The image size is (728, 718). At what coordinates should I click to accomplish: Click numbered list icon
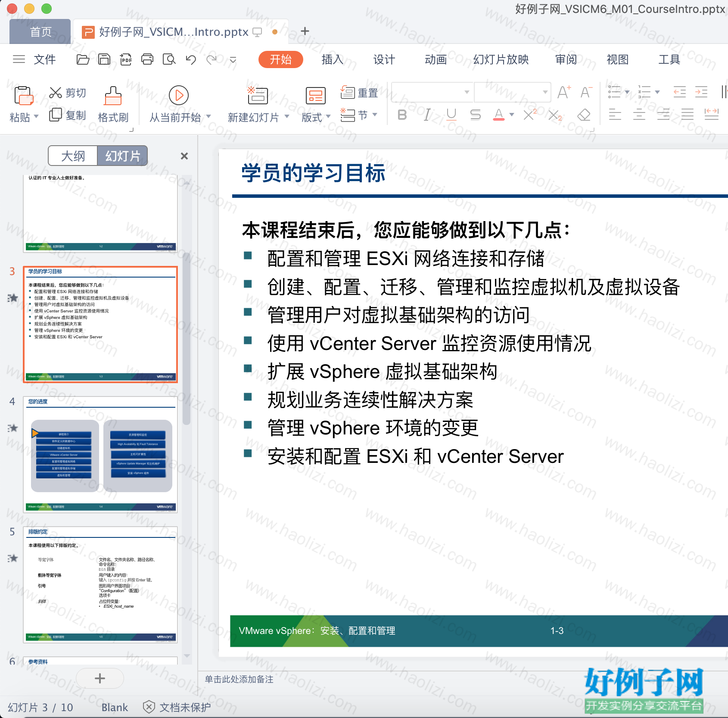click(x=644, y=92)
